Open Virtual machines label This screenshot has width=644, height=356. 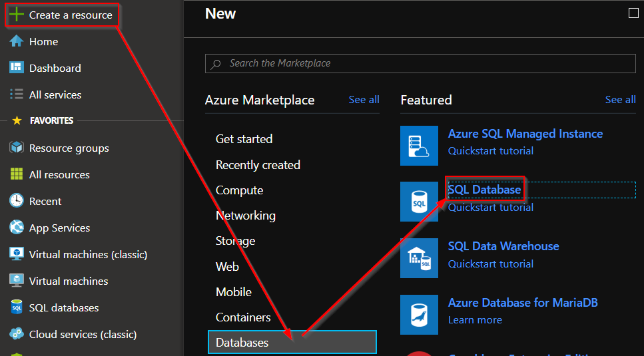(69, 281)
